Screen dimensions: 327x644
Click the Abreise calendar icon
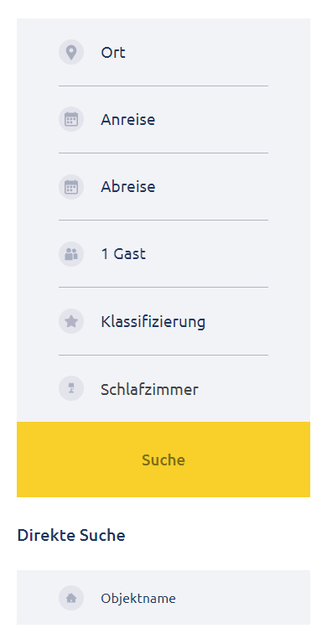pyautogui.click(x=71, y=186)
